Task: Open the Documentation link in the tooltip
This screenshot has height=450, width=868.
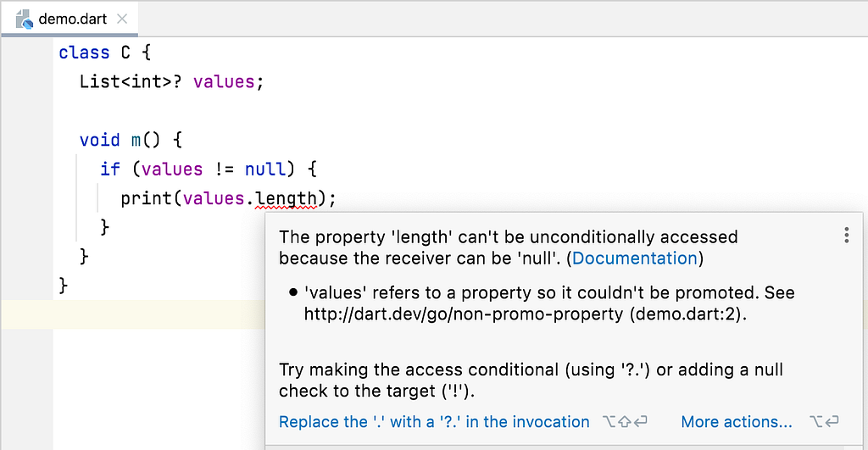Action: click(635, 258)
